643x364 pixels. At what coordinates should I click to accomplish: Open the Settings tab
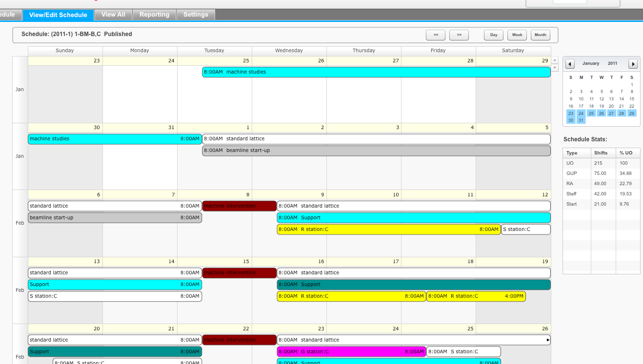click(x=196, y=15)
